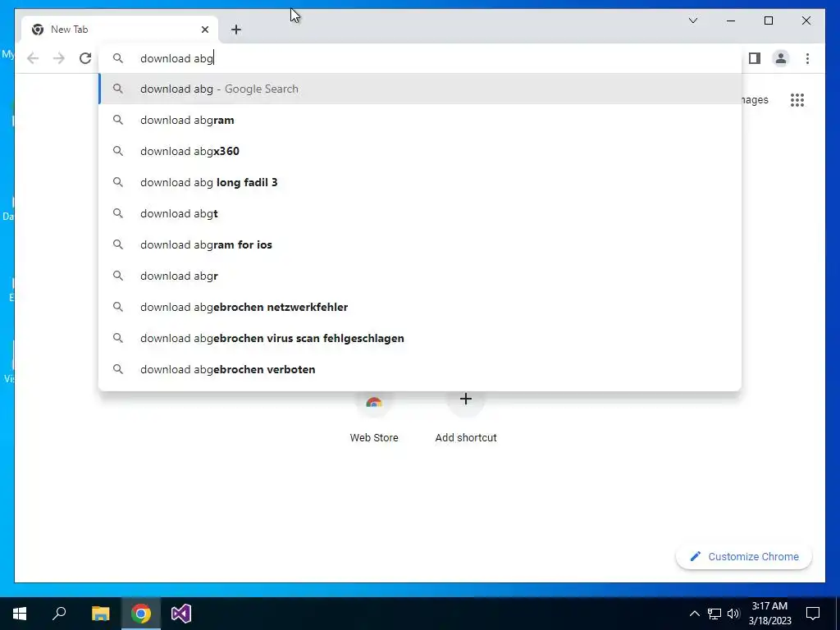
Task: Select the 'download abgram' suggestion
Action: (x=421, y=120)
